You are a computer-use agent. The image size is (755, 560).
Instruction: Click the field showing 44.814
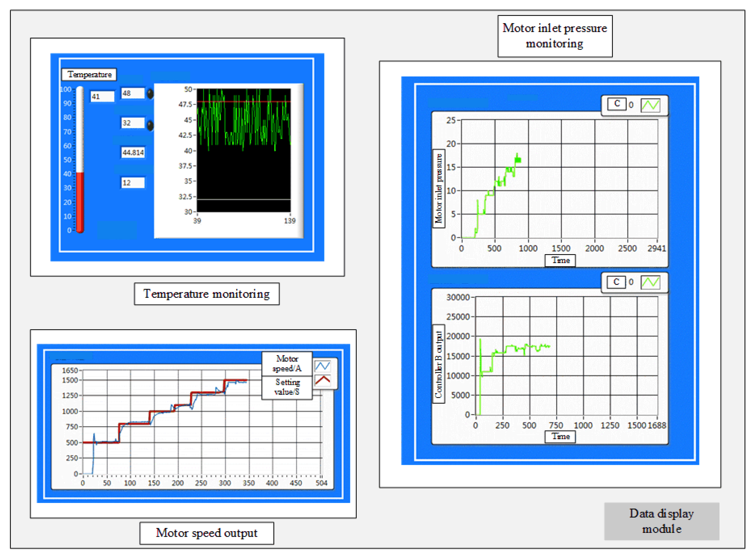(133, 152)
